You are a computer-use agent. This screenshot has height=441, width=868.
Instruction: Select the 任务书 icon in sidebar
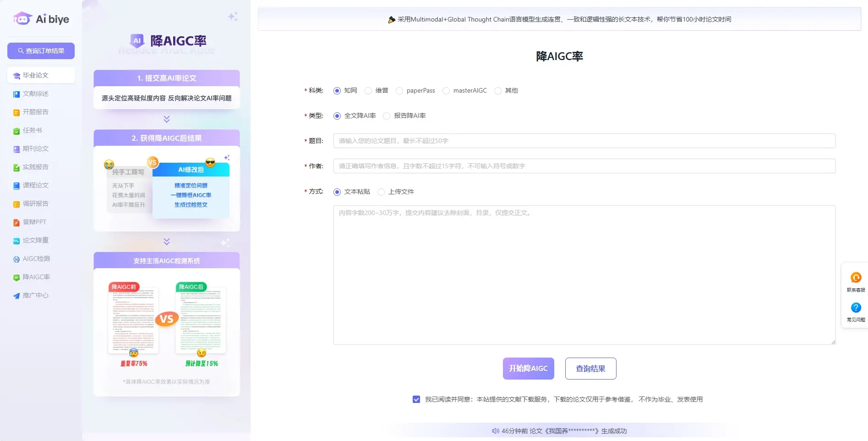click(31, 130)
